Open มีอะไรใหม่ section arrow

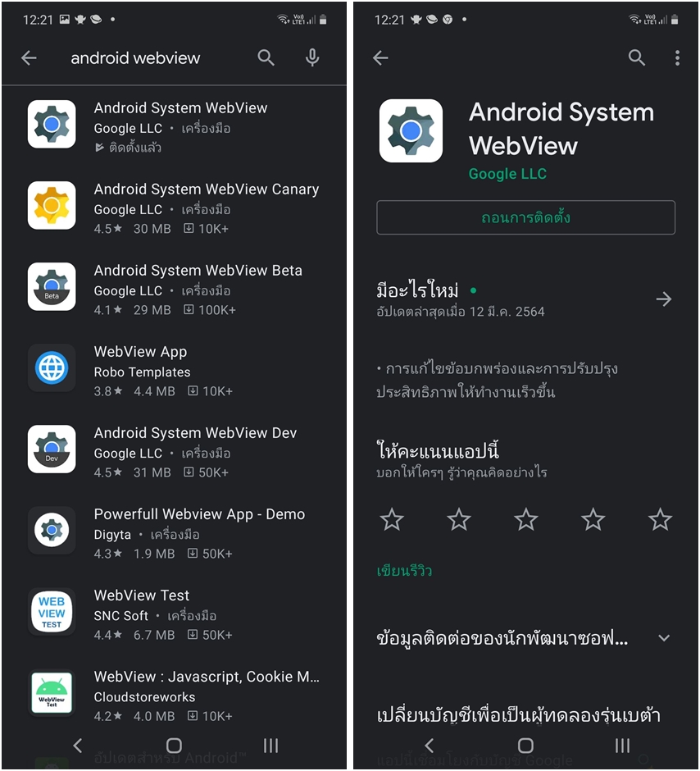[664, 299]
